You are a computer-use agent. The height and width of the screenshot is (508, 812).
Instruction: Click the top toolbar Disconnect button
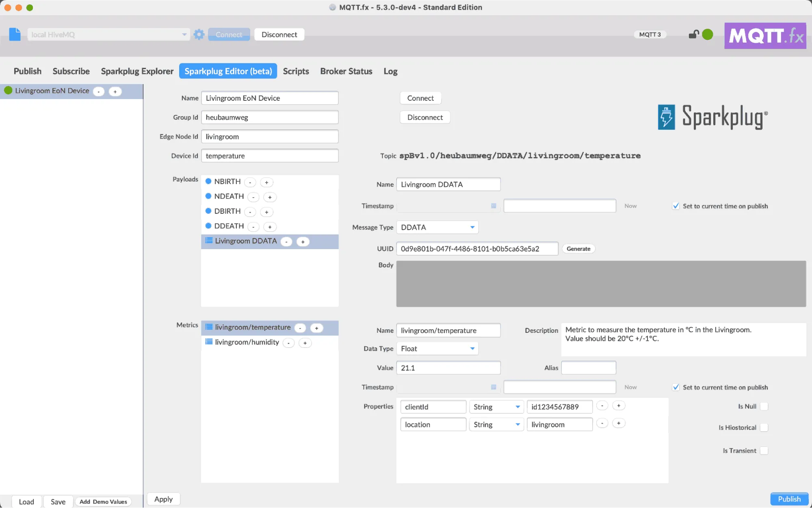coord(279,35)
